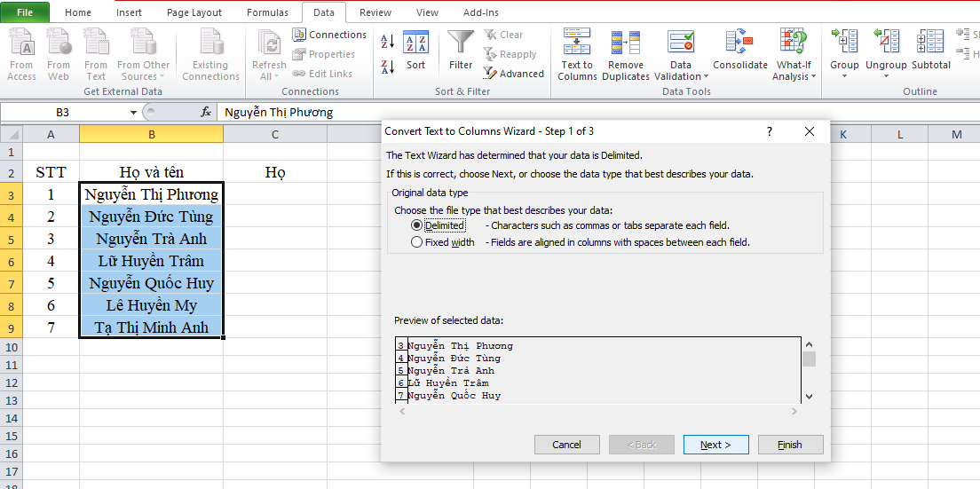Click the Ungroup outline icon

click(886, 42)
